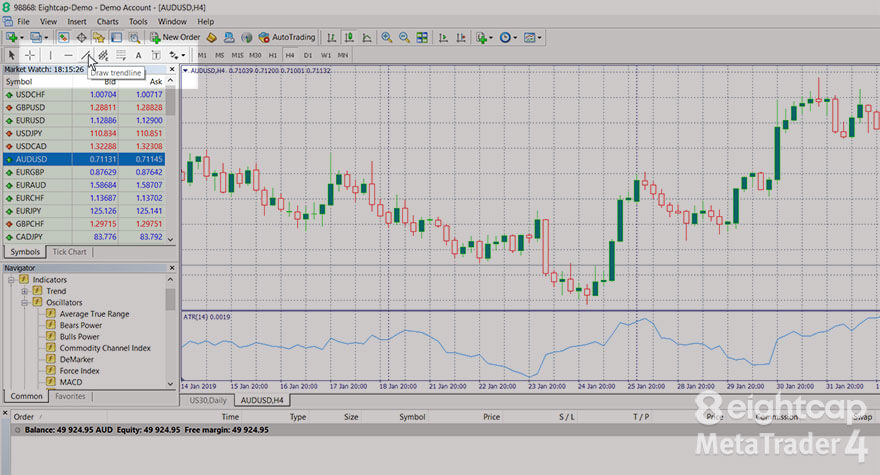The height and width of the screenshot is (475, 880).
Task: Toggle chart auto scroll
Action: [x=443, y=38]
